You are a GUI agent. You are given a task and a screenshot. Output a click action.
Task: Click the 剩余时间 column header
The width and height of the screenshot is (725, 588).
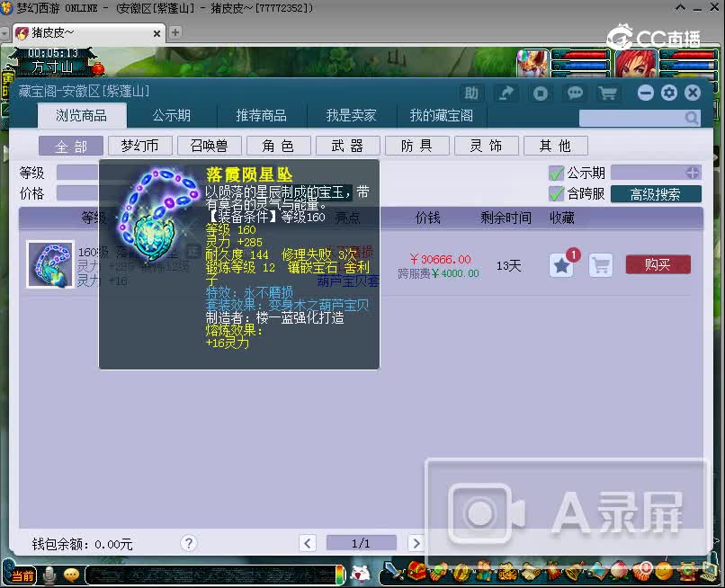pyautogui.click(x=506, y=218)
